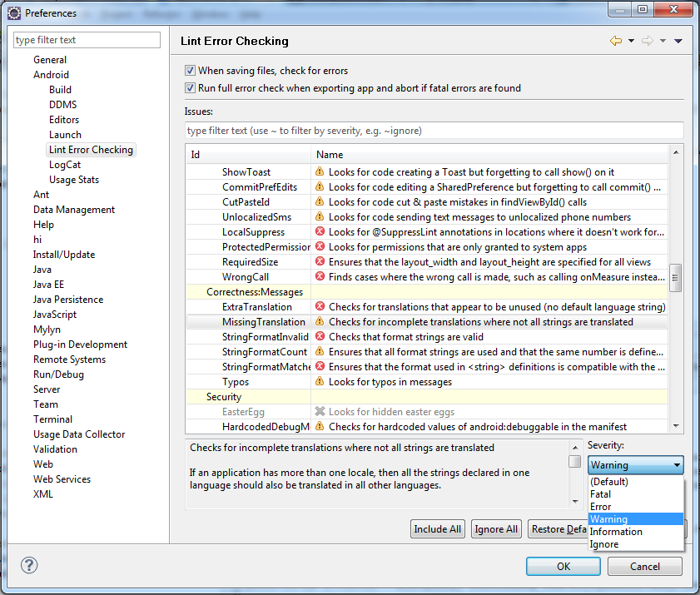Select 'Error' in the severity dropdown list
This screenshot has height=595, width=700.
tap(600, 507)
